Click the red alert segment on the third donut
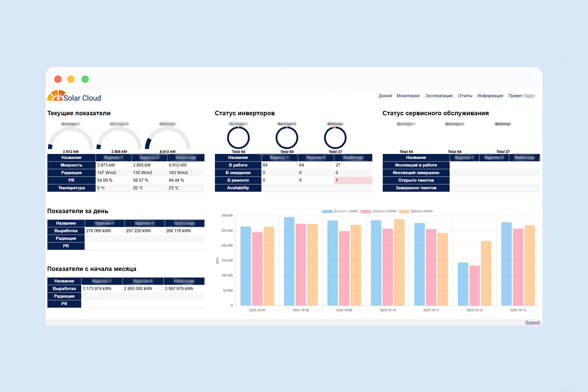This screenshot has height=392, width=588. point(334,127)
